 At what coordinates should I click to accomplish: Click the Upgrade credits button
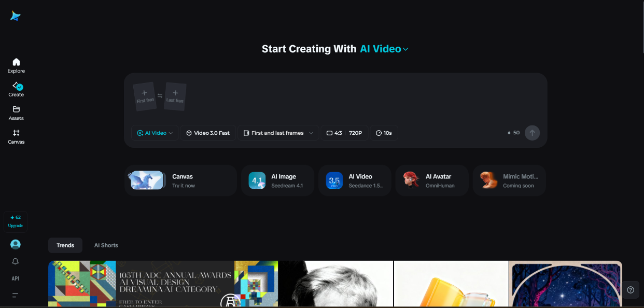click(x=16, y=221)
